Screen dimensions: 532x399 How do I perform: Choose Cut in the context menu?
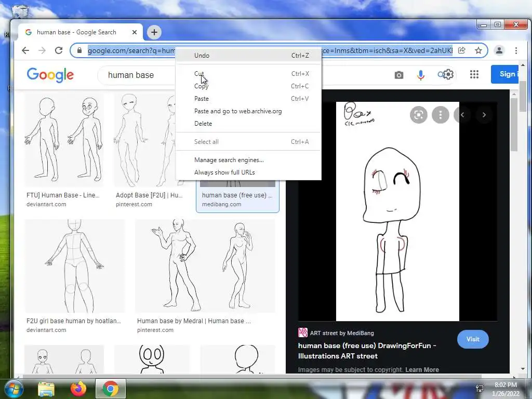249,74
